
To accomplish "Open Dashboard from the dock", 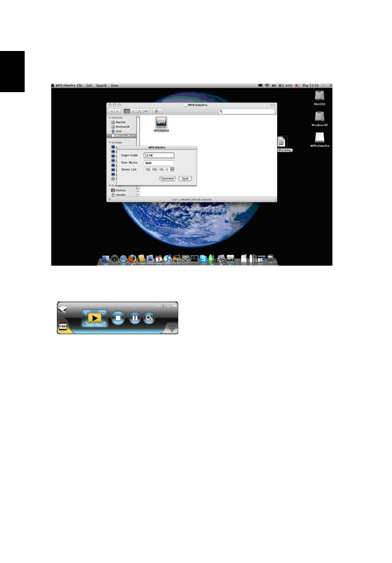I will [115, 259].
